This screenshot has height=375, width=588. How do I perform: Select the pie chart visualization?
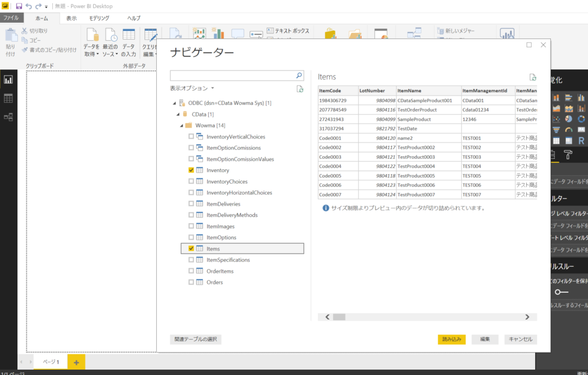[568, 119]
